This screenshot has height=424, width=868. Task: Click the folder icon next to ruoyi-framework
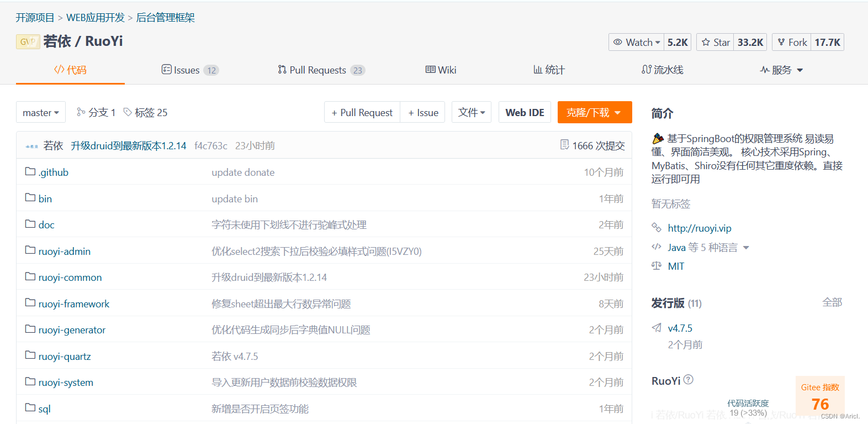pyautogui.click(x=30, y=303)
